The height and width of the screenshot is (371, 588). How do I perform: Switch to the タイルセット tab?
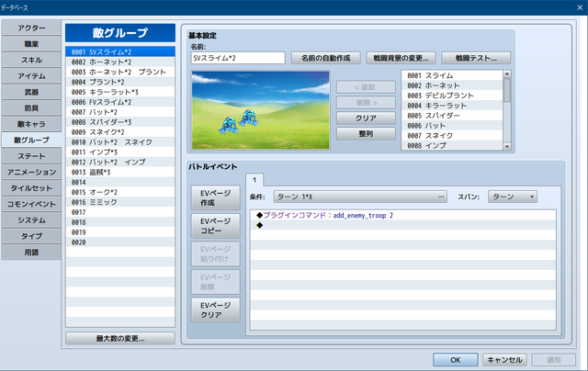[31, 188]
